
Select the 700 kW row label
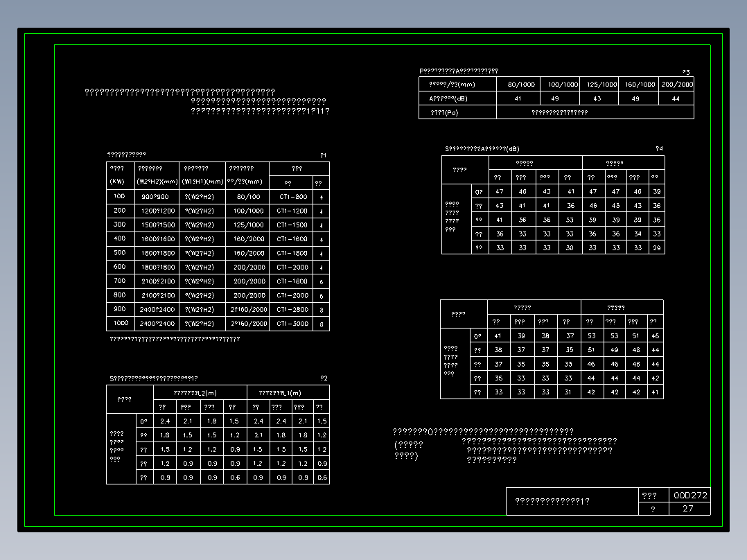120,281
